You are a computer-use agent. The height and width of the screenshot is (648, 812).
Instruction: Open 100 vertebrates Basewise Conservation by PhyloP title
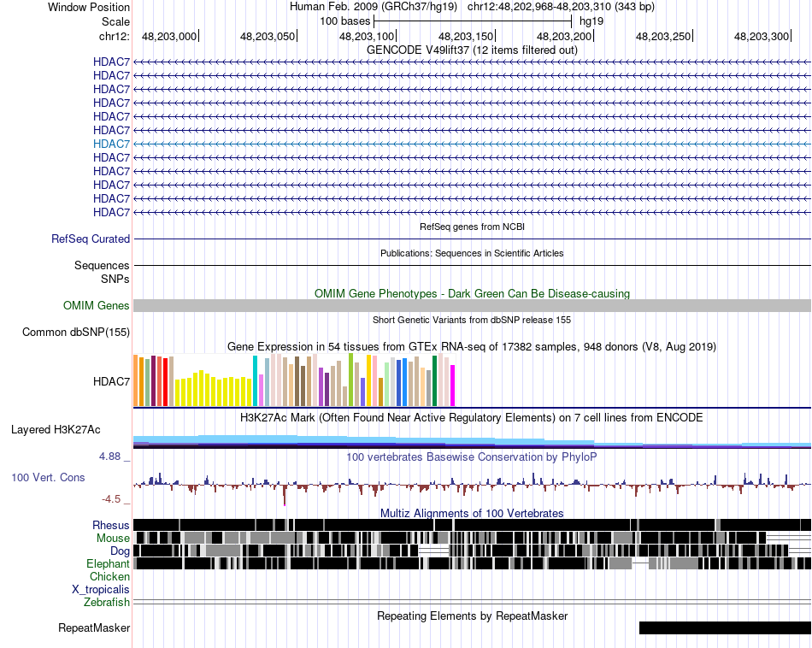coord(472,457)
